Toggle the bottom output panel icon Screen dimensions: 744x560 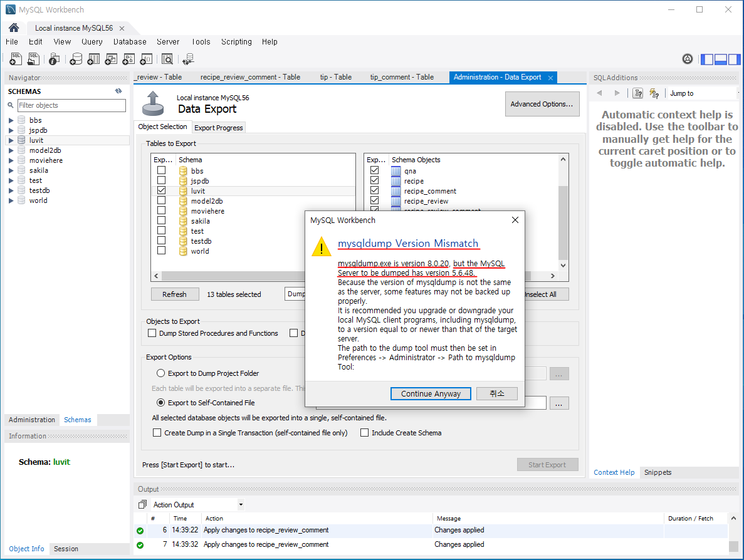(721, 60)
